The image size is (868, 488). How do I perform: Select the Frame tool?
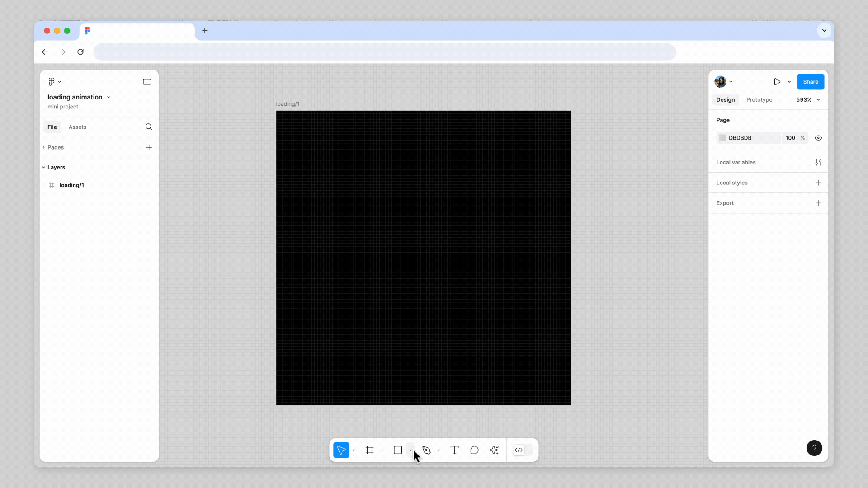(370, 450)
